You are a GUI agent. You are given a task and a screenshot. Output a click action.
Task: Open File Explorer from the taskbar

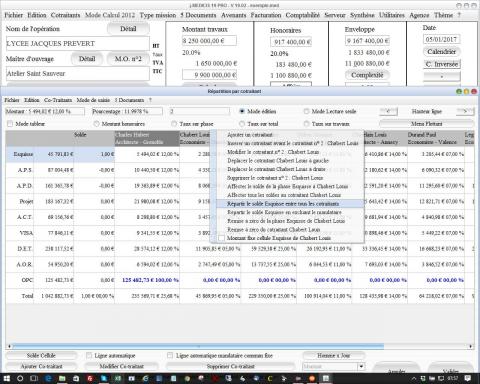click(x=62, y=379)
